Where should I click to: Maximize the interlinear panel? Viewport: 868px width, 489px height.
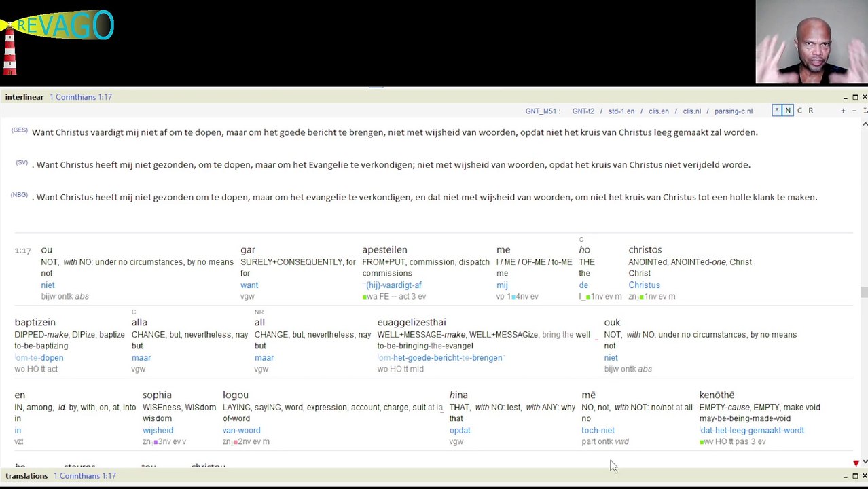(x=855, y=97)
